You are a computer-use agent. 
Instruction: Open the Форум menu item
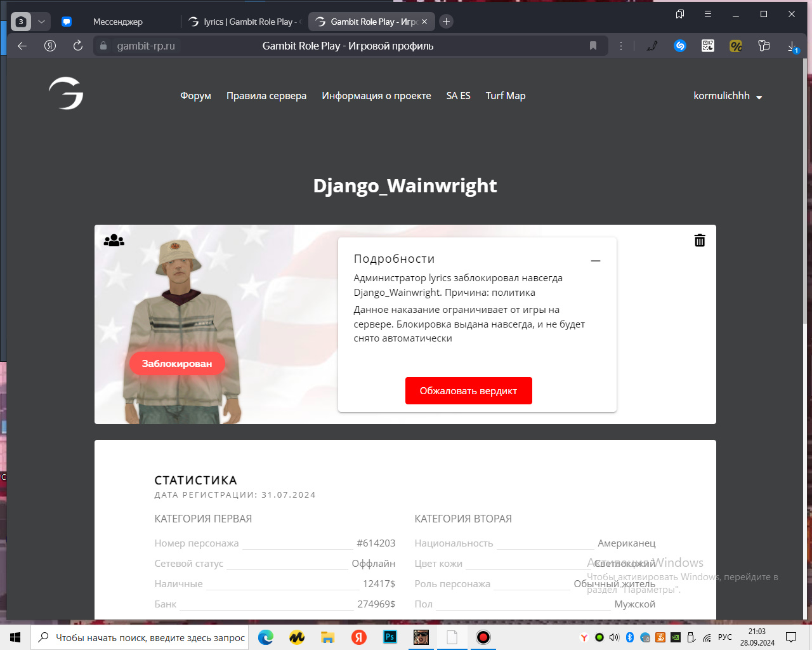point(195,96)
